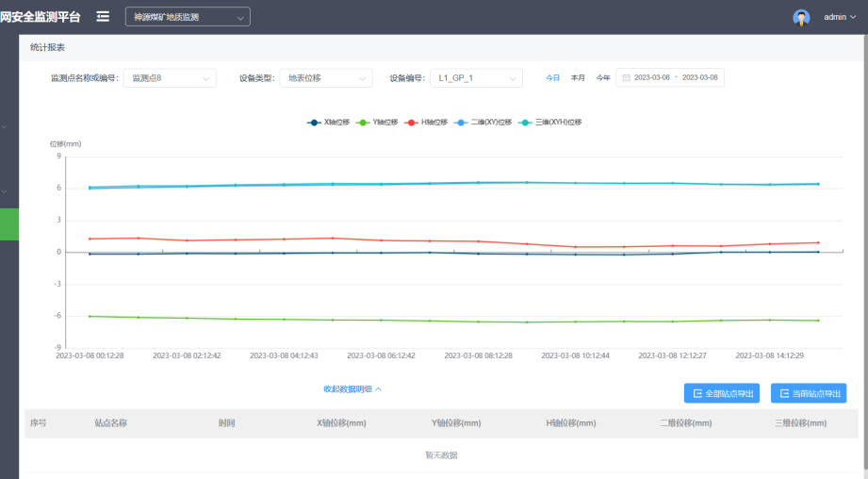Image resolution: width=868 pixels, height=479 pixels.
Task: Select the 今年 time range
Action: (603, 77)
